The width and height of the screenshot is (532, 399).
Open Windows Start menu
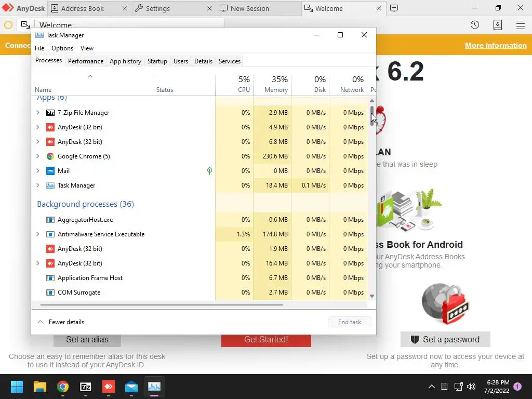click(17, 387)
